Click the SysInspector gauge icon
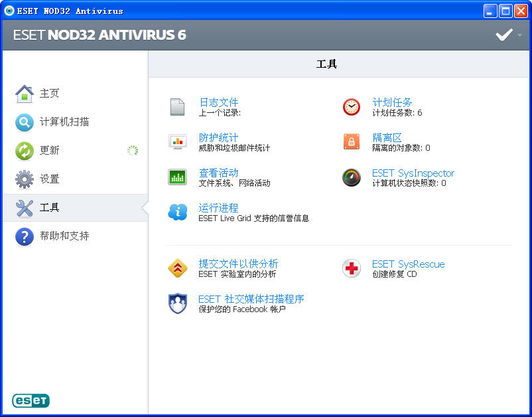 351,177
